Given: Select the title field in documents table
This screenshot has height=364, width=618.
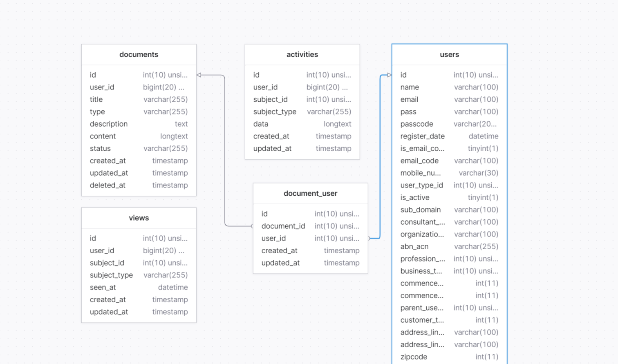Looking at the screenshot, I should click(x=96, y=99).
